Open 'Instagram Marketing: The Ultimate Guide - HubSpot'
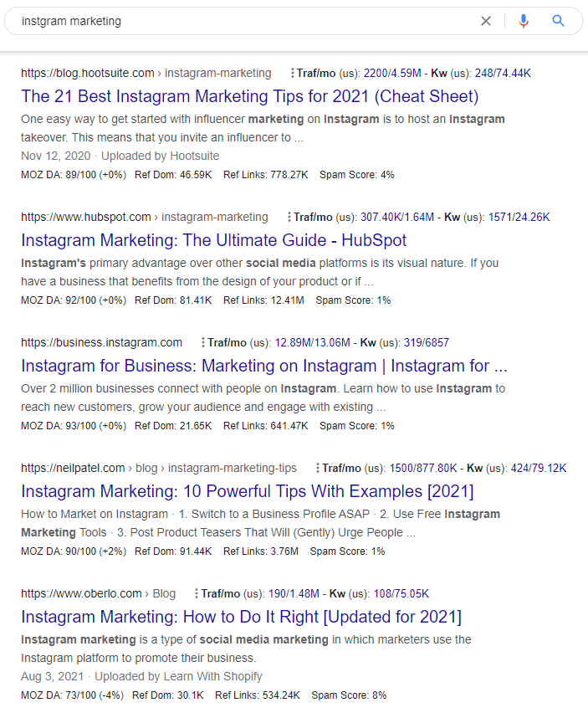588x718 pixels. [x=213, y=240]
